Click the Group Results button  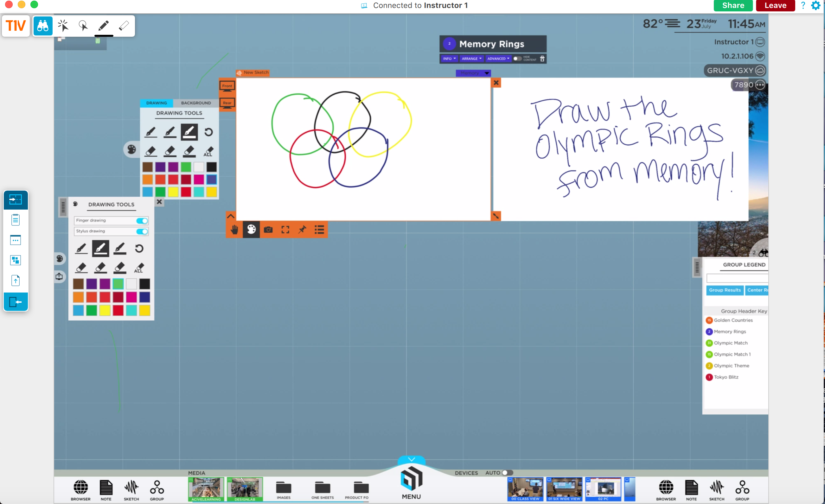[725, 290]
